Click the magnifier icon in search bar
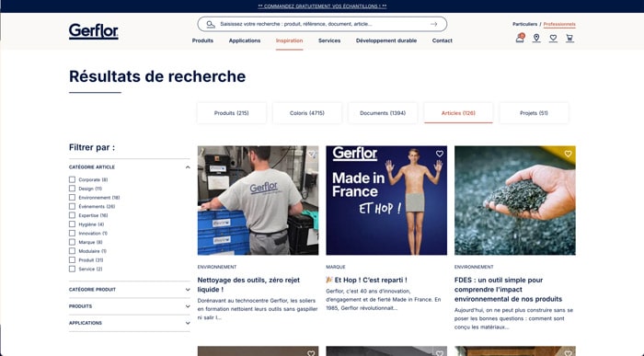 211,24
